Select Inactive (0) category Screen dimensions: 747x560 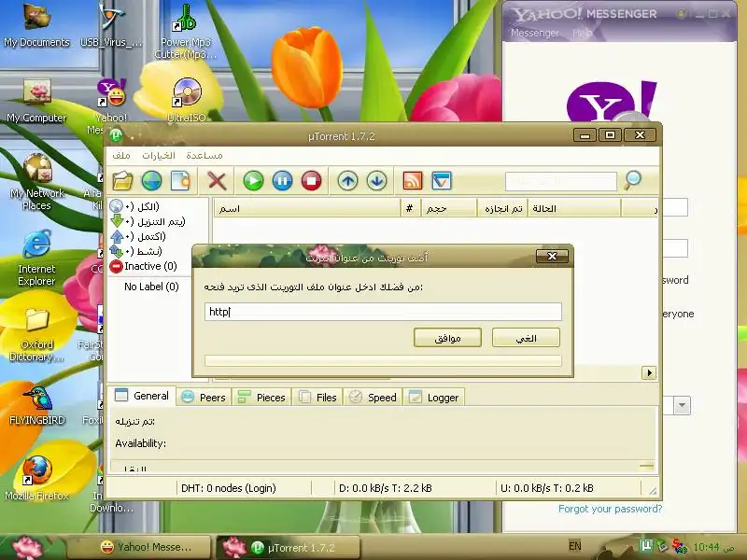click(x=144, y=266)
